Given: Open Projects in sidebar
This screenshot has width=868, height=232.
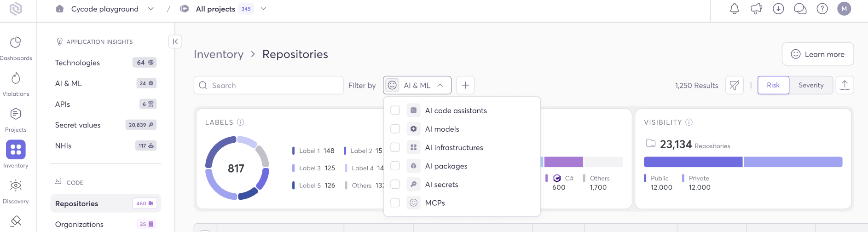Looking at the screenshot, I should coord(16,120).
